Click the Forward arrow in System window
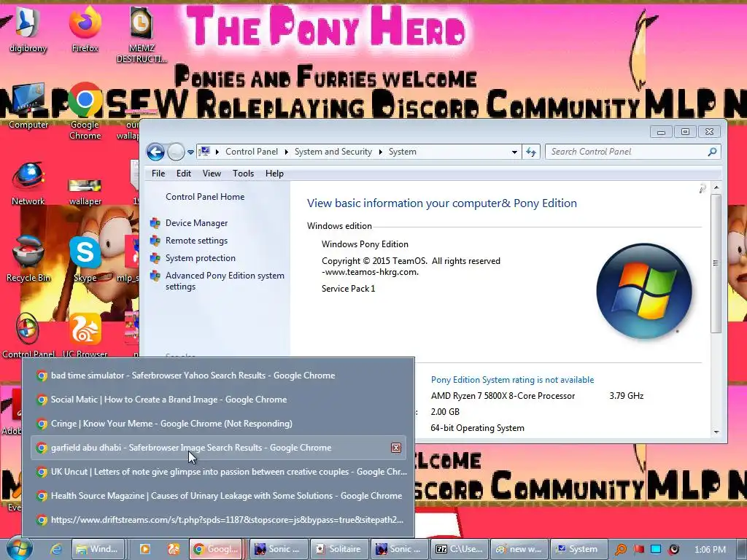This screenshot has width=747, height=560. pos(176,152)
